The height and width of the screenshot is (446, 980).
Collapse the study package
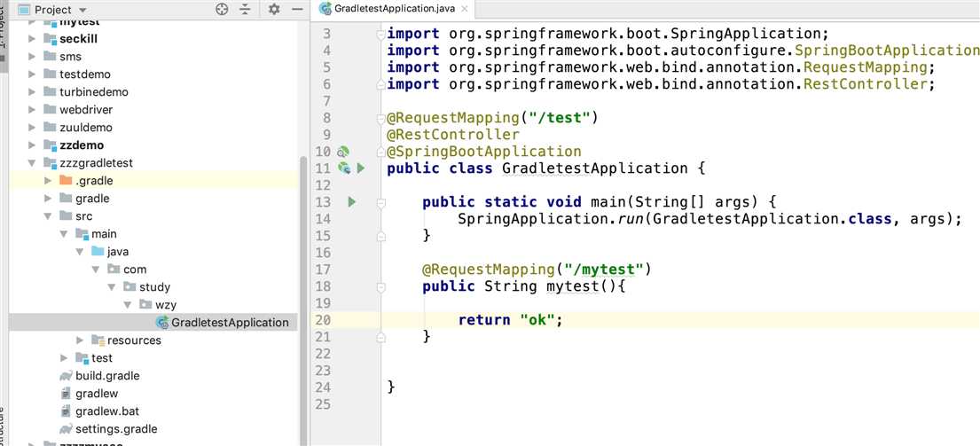pyautogui.click(x=111, y=286)
